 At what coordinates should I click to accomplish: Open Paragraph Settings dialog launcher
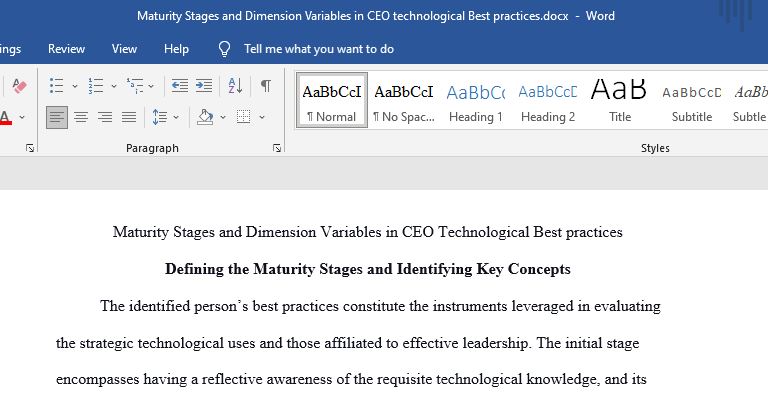click(277, 148)
